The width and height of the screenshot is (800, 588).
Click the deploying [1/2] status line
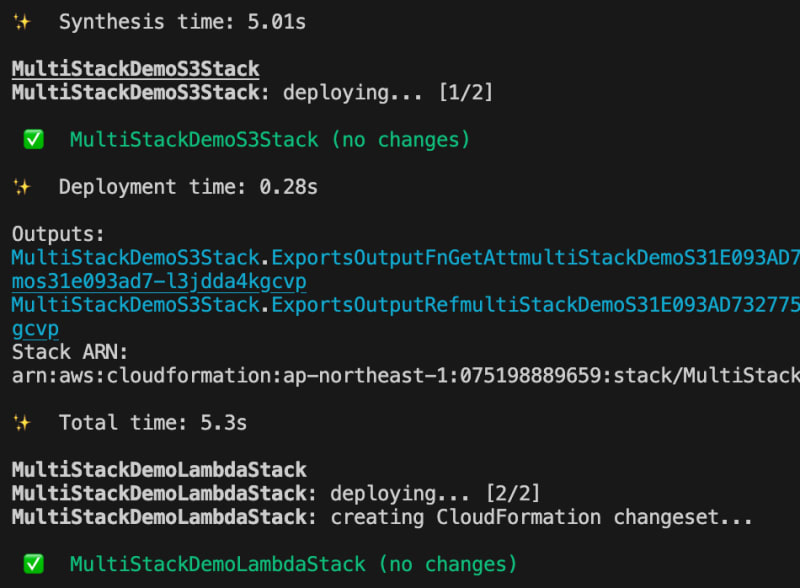pyautogui.click(x=252, y=93)
